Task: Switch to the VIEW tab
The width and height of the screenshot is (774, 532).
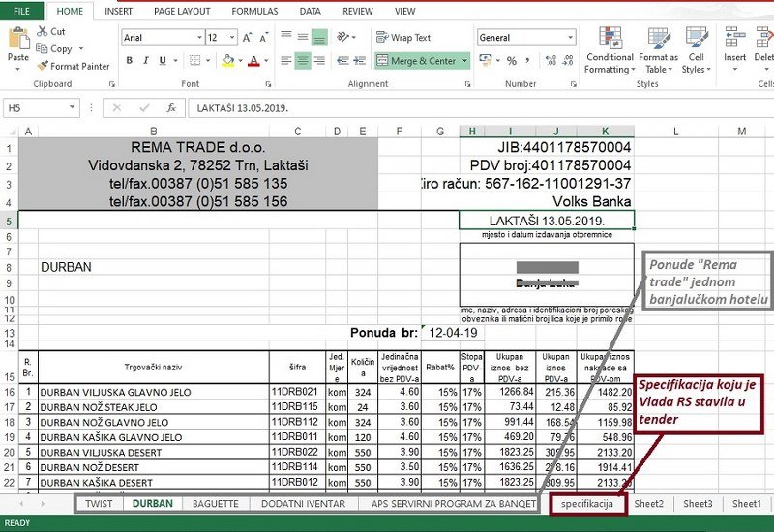Action: [x=404, y=11]
